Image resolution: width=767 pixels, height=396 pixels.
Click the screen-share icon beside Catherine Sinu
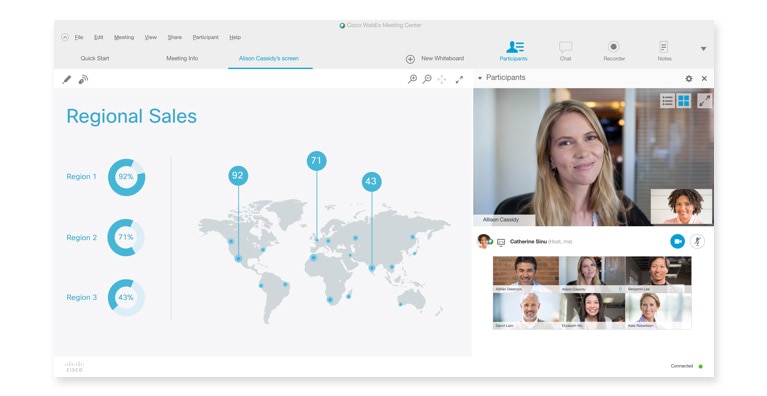[501, 242]
